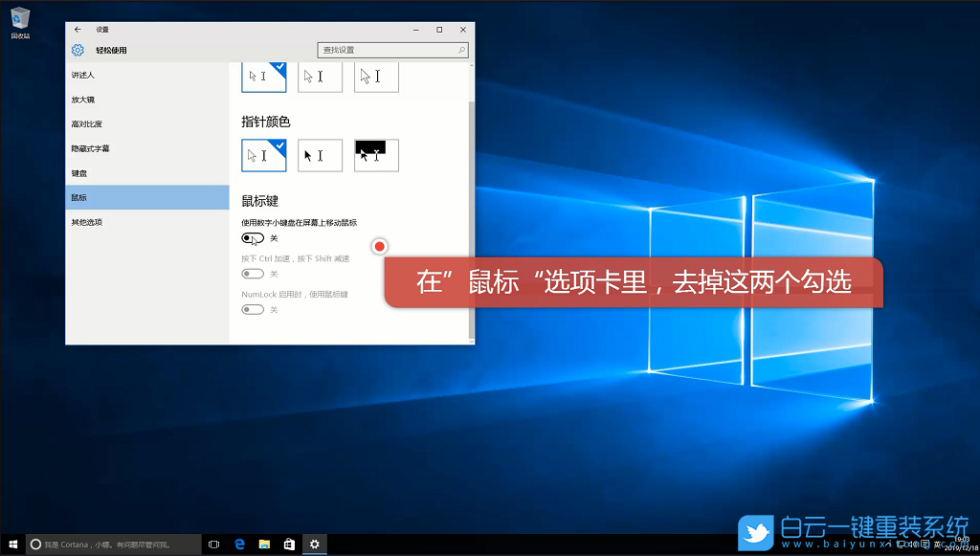Open Microsoft Edge from the taskbar
The height and width of the screenshot is (556, 980).
(x=238, y=544)
